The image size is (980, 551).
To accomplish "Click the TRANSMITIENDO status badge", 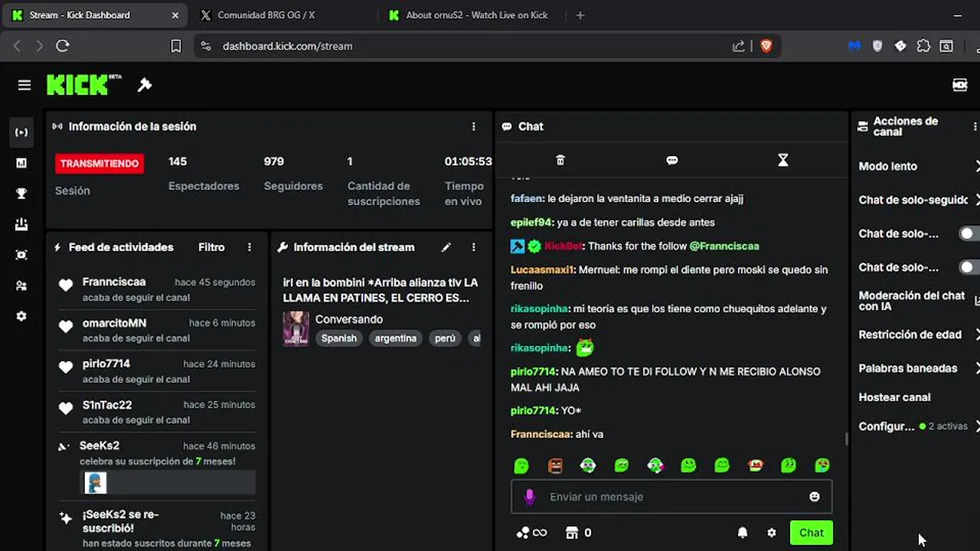I will pyautogui.click(x=100, y=163).
